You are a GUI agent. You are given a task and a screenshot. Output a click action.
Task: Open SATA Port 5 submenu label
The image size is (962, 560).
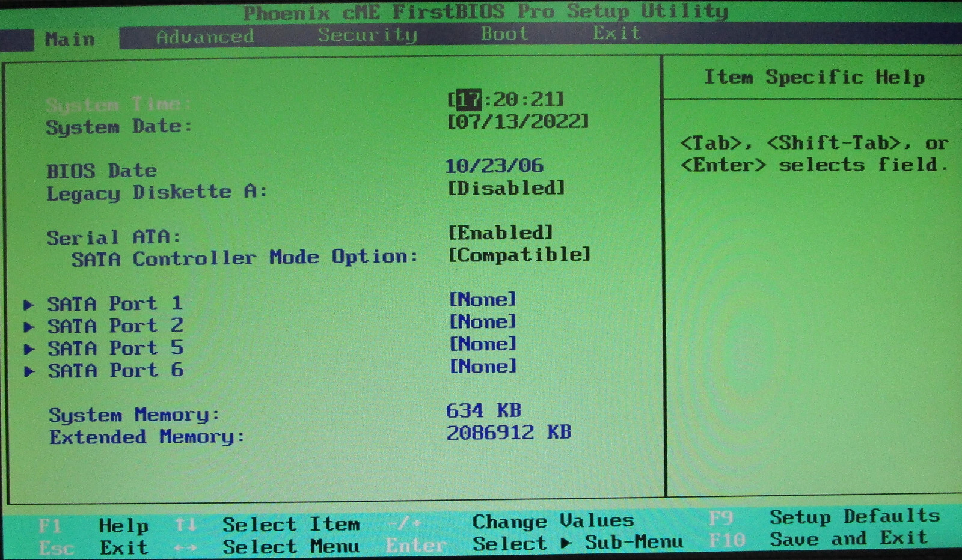coord(115,348)
